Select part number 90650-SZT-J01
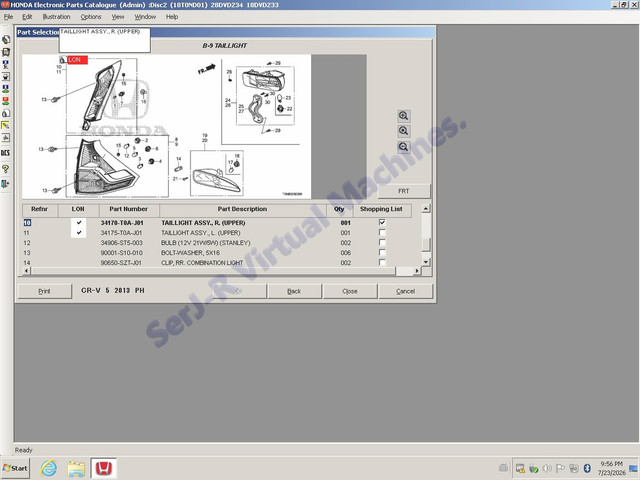This screenshot has height=480, width=640. 121,263
